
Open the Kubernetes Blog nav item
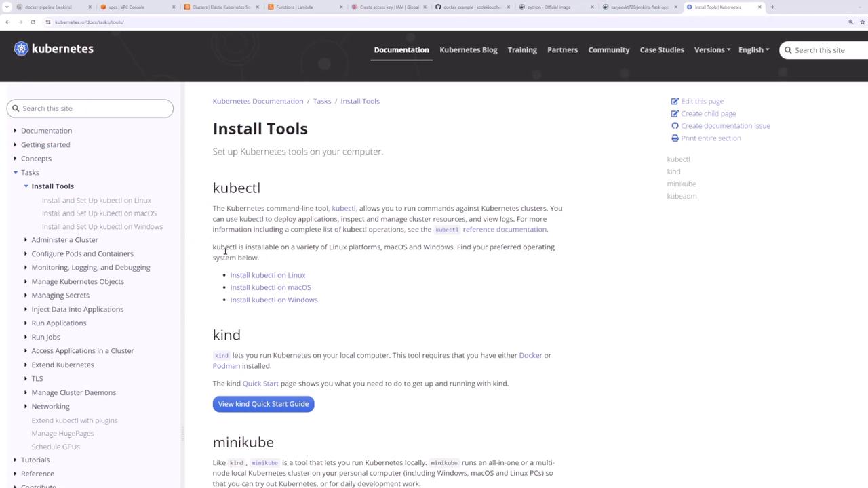tap(469, 49)
